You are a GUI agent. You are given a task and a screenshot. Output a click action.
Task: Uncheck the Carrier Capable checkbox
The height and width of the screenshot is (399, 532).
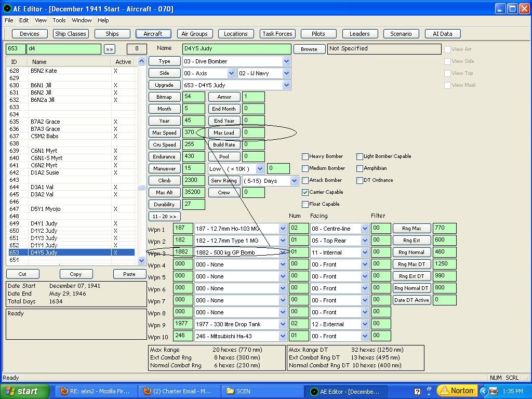click(305, 192)
